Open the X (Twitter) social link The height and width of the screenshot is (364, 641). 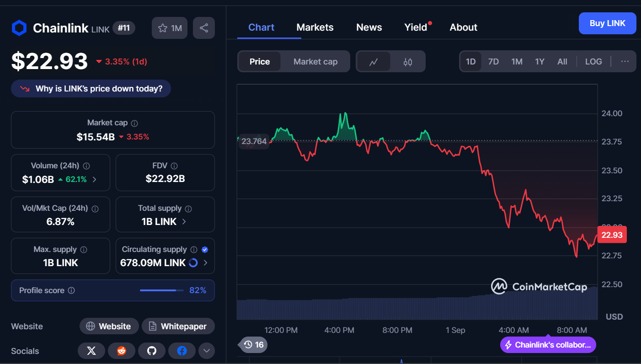[91, 351]
